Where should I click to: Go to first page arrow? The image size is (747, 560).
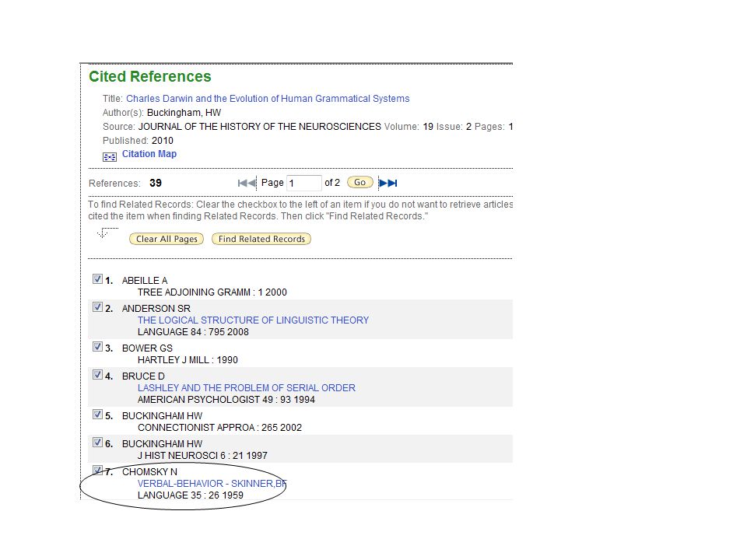(243, 183)
